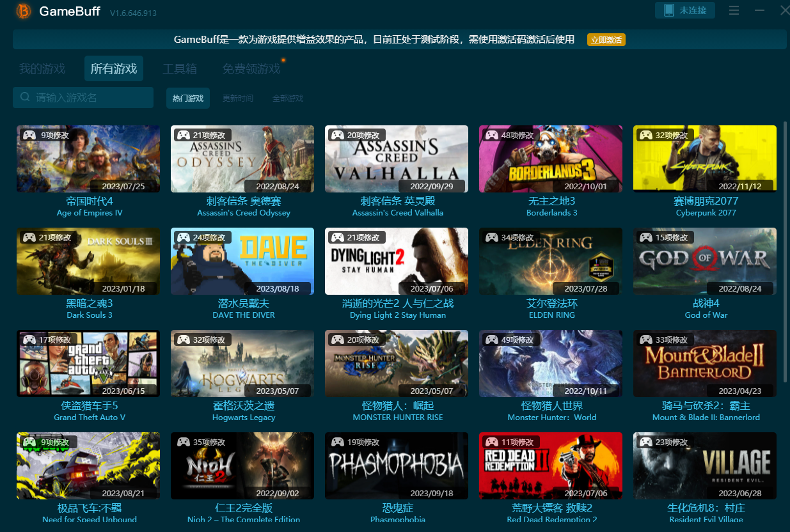Click gamepad icon on DAVE THE DIVER card
This screenshot has height=532, width=790.
pyautogui.click(x=184, y=237)
